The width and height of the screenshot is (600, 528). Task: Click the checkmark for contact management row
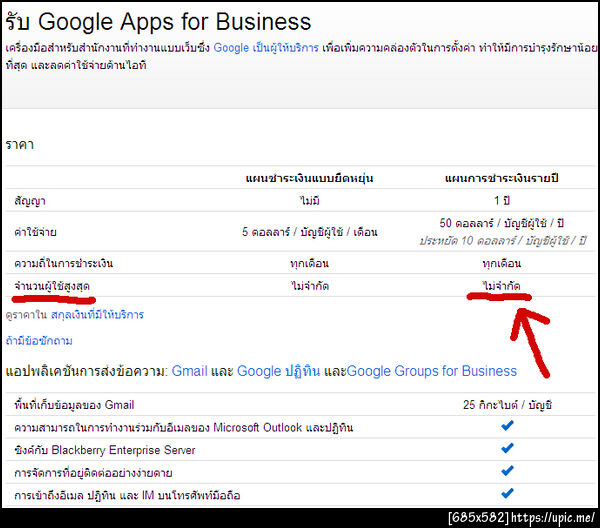(x=507, y=471)
